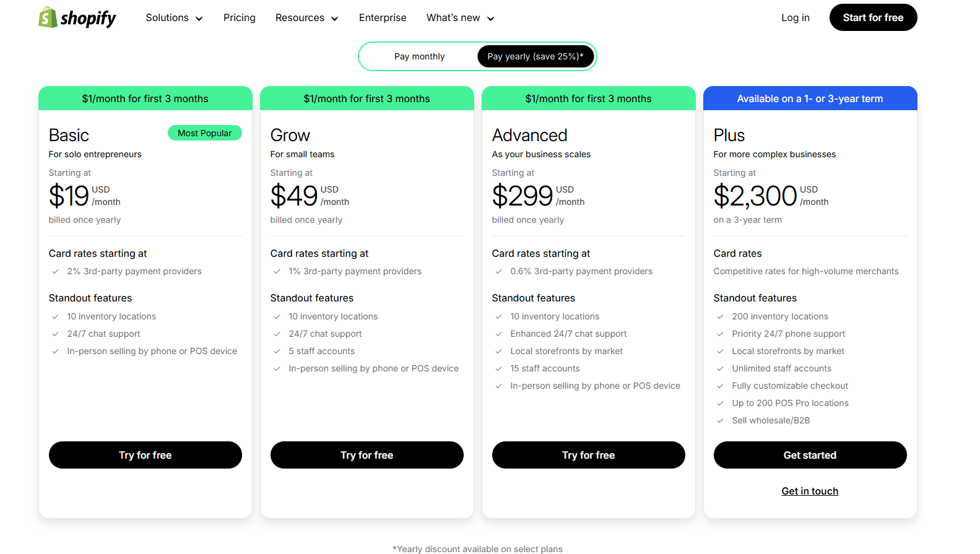Click the yearly discount footnote text
This screenshot has height=554, width=980.
[x=477, y=548]
